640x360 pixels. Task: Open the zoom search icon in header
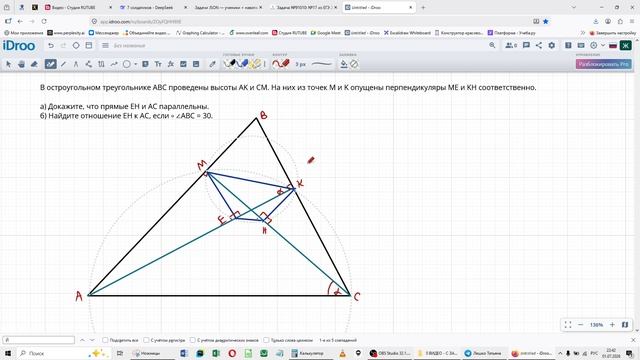pyautogui.click(x=492, y=45)
